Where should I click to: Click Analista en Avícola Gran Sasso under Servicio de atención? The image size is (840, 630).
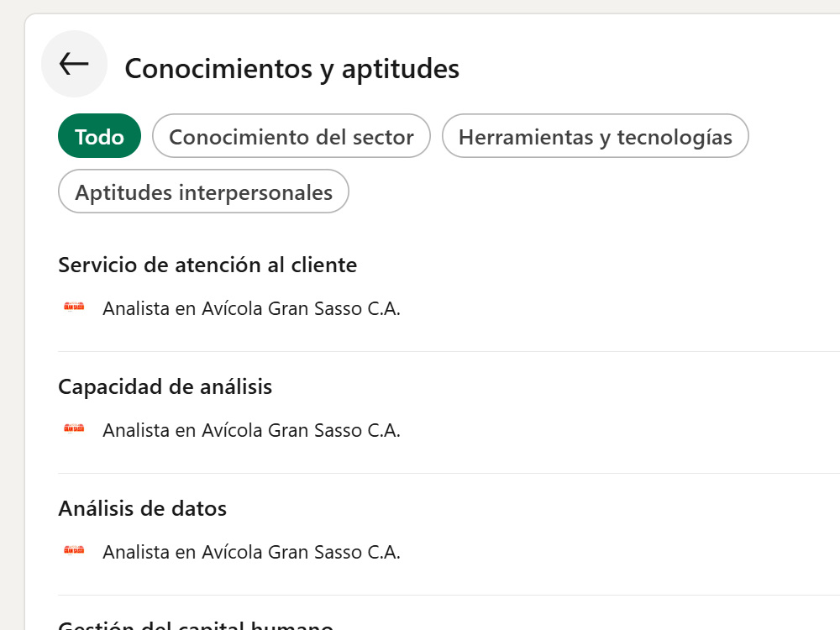(251, 308)
